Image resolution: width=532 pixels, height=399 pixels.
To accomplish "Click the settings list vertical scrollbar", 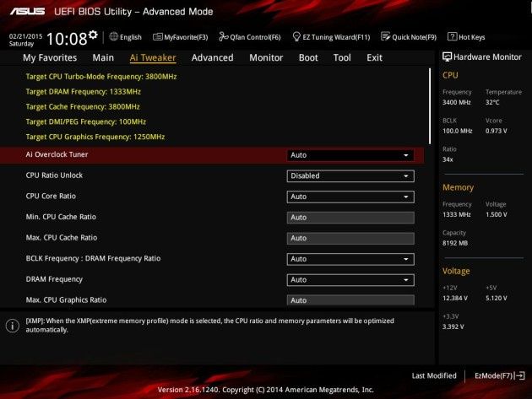I will pyautogui.click(x=430, y=106).
